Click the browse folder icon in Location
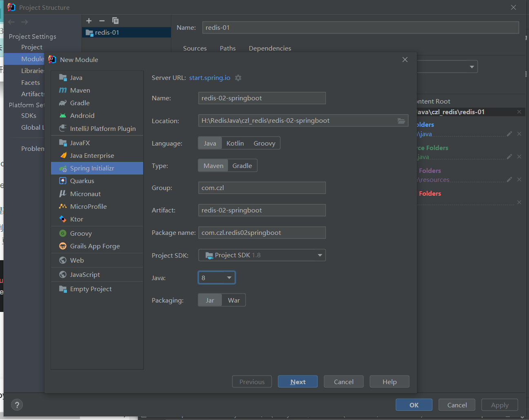 tap(401, 121)
